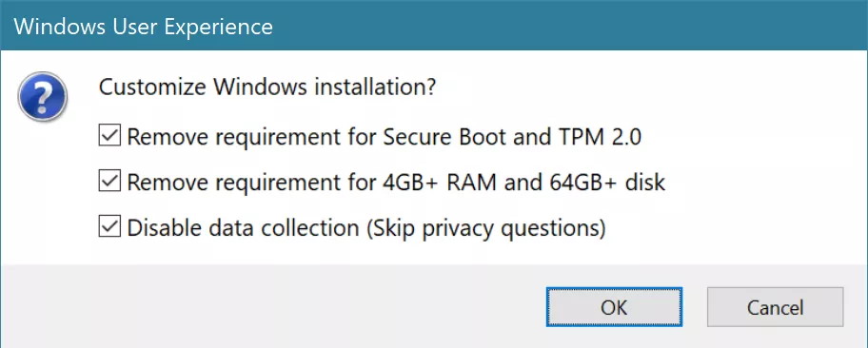
Task: Toggle the Disable data collection checkbox
Action: (109, 227)
